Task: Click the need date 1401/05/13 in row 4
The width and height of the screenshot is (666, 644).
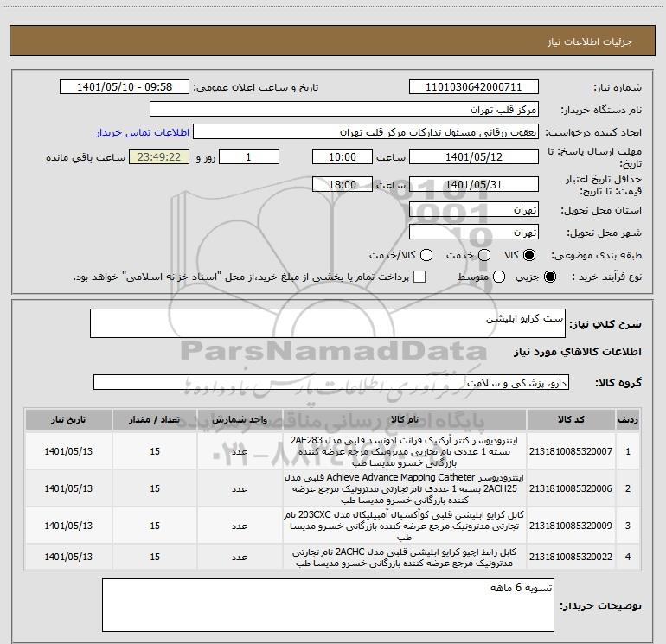Action: pyautogui.click(x=68, y=557)
